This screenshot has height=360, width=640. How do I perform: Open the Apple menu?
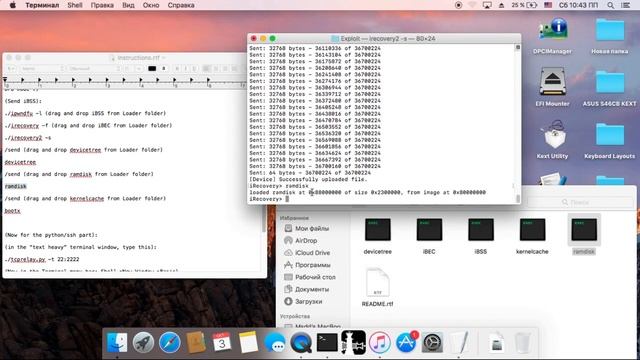tap(13, 5)
